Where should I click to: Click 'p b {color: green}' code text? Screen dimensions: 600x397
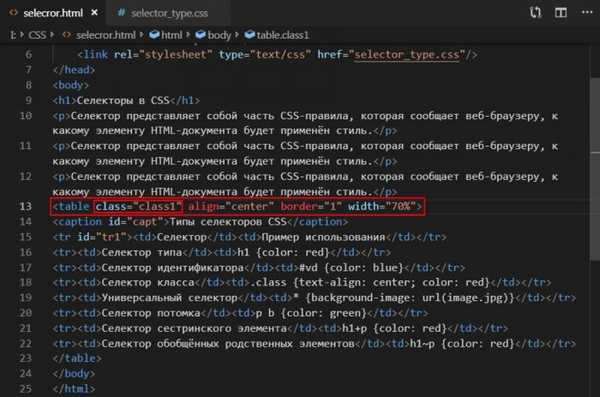click(x=311, y=313)
